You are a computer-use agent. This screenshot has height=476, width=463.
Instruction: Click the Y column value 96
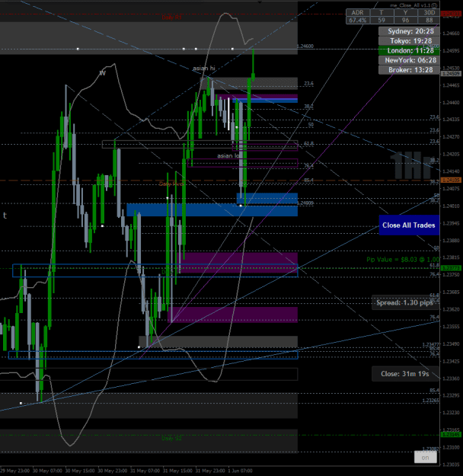[405, 21]
